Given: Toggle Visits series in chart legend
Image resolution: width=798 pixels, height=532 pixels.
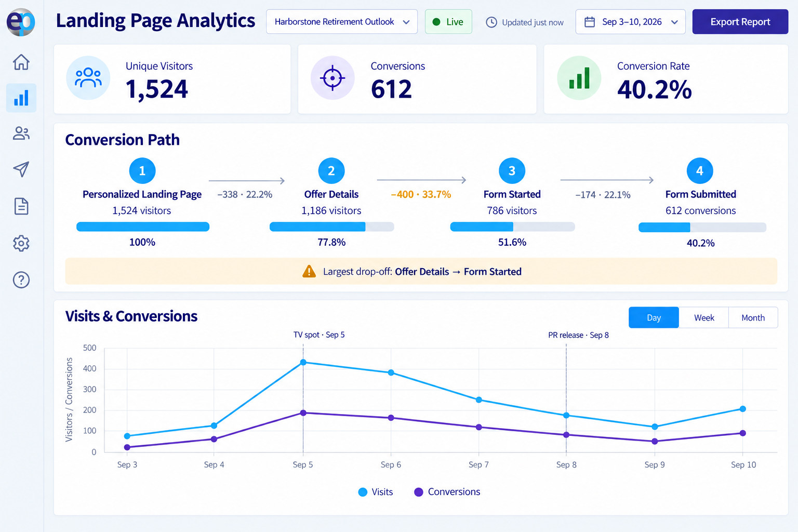Looking at the screenshot, I should (x=376, y=492).
